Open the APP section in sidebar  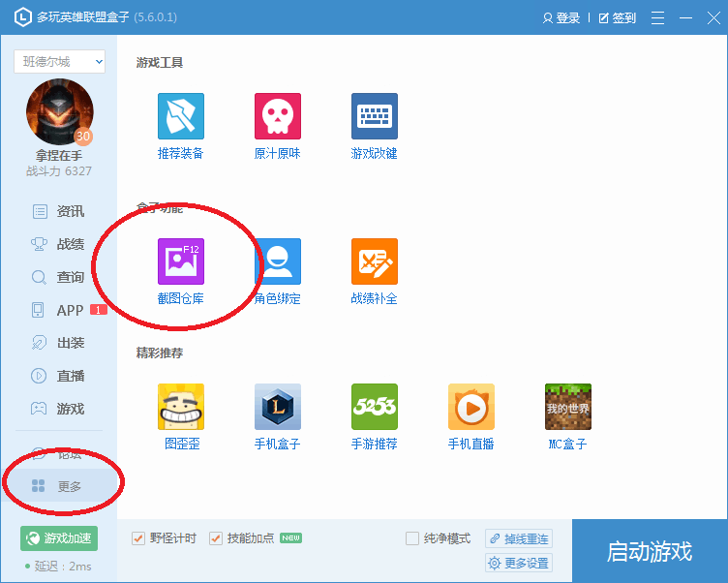pyautogui.click(x=58, y=310)
